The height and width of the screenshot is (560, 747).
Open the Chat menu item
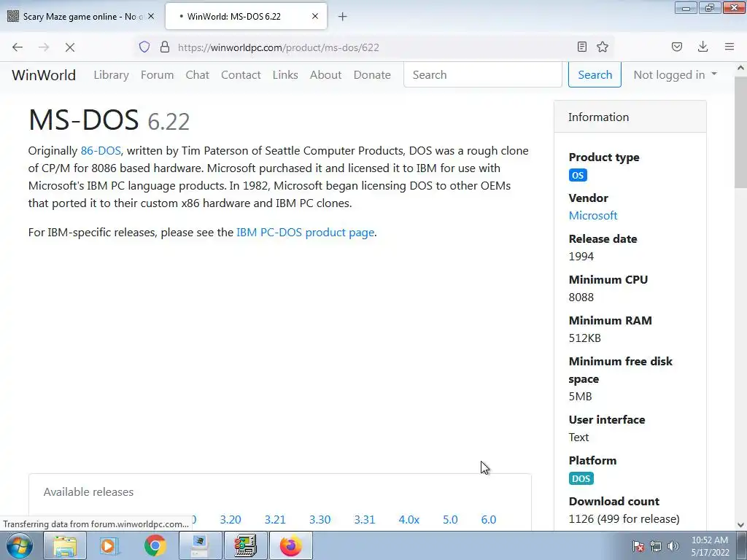[197, 75]
